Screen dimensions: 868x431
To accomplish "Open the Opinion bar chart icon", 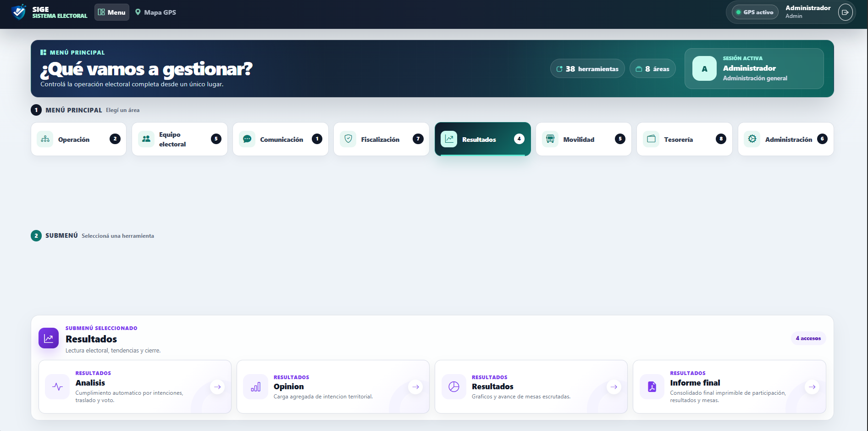I will coord(256,387).
